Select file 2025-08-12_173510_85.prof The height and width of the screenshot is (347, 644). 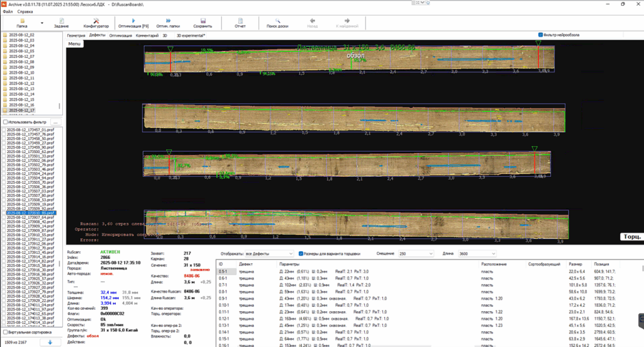pyautogui.click(x=31, y=213)
